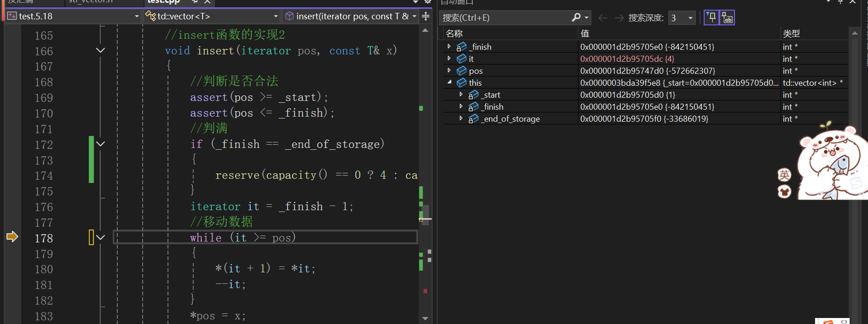
Task: Open the td::vector<T> type dropdown
Action: [276, 17]
